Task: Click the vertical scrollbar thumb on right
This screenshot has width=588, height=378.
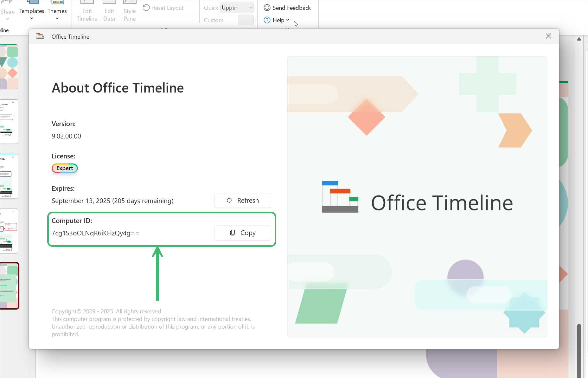Action: (x=579, y=350)
